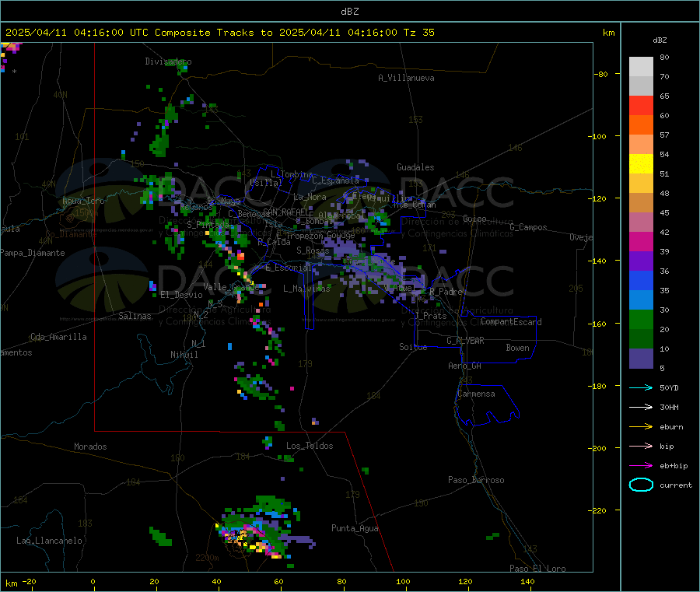Viewport: 700px width, 592px height.
Task: Click the Paso_Barroso map label
Action: click(476, 480)
